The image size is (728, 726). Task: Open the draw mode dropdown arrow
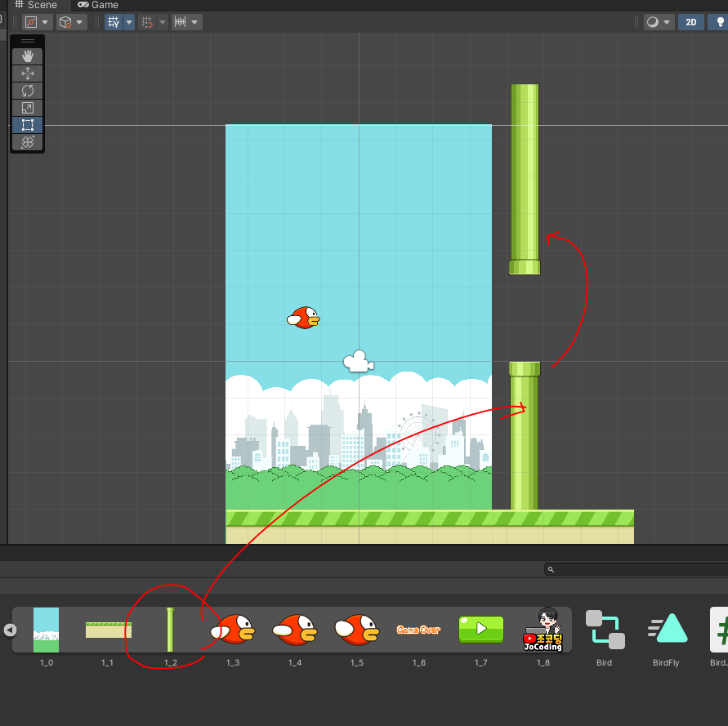coord(668,22)
